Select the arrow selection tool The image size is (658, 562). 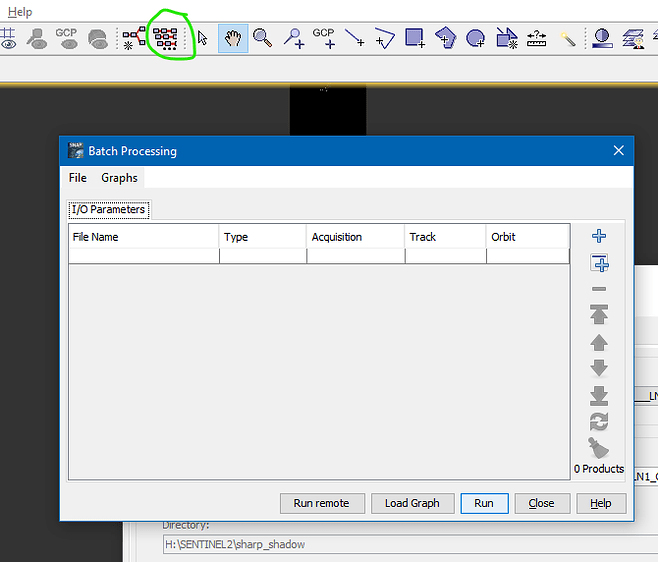point(203,38)
